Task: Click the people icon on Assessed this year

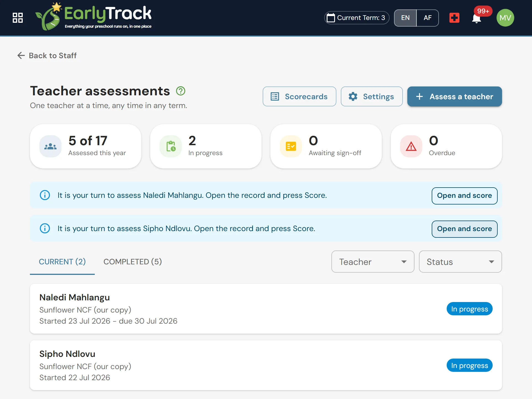Action: click(x=50, y=146)
